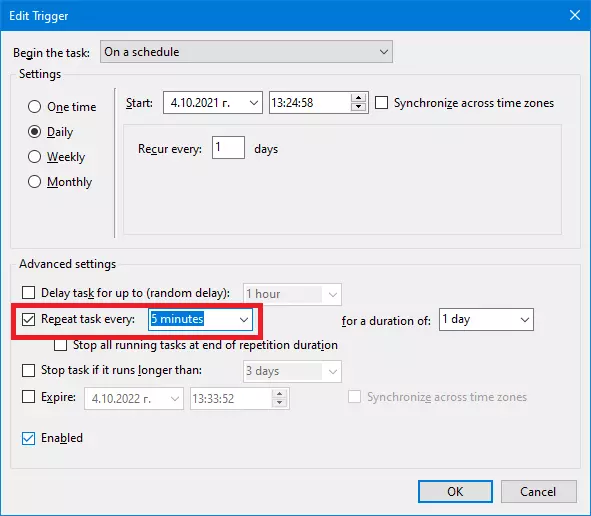Viewport: 591px width, 516px height.
Task: Enable Synchronize across time zones for Start
Action: 381,103
